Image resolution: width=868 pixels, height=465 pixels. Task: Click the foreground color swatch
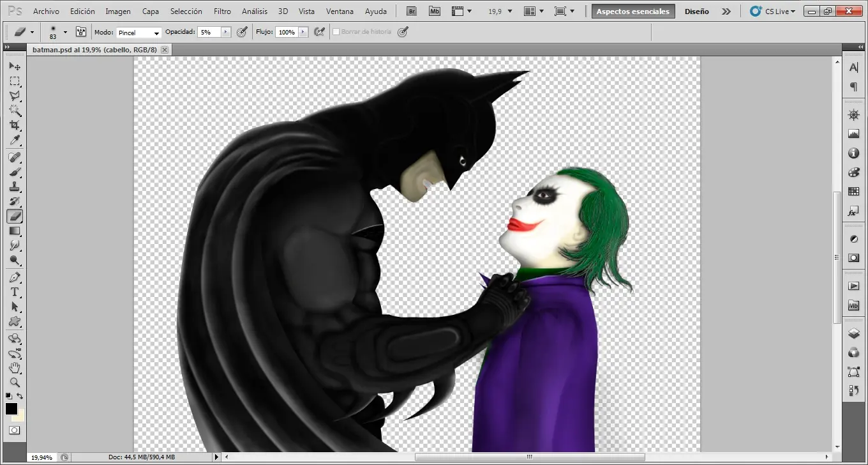click(11, 409)
